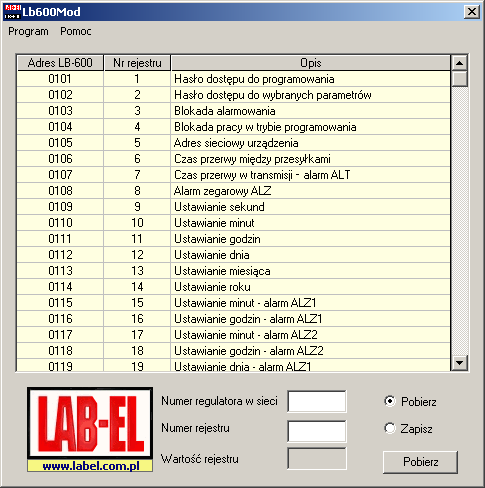Select row 'Czas przerwy w transmisji - alarm ALT'
This screenshot has width=485, height=488.
233,175
